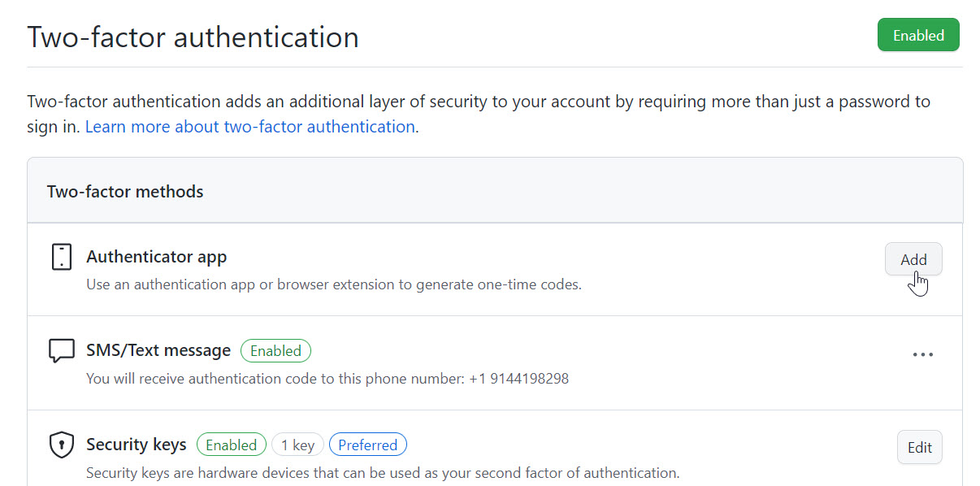Click the Enabled badge beside Security keys
The image size is (980, 486).
point(231,445)
